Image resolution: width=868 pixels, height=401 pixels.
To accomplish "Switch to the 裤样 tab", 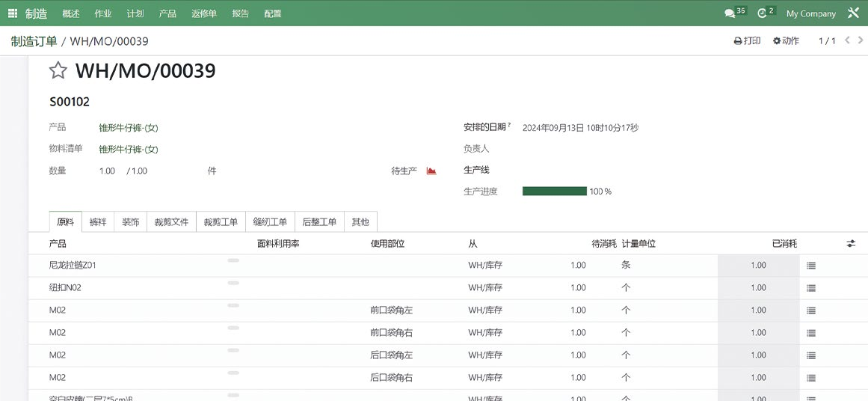I will (x=98, y=222).
